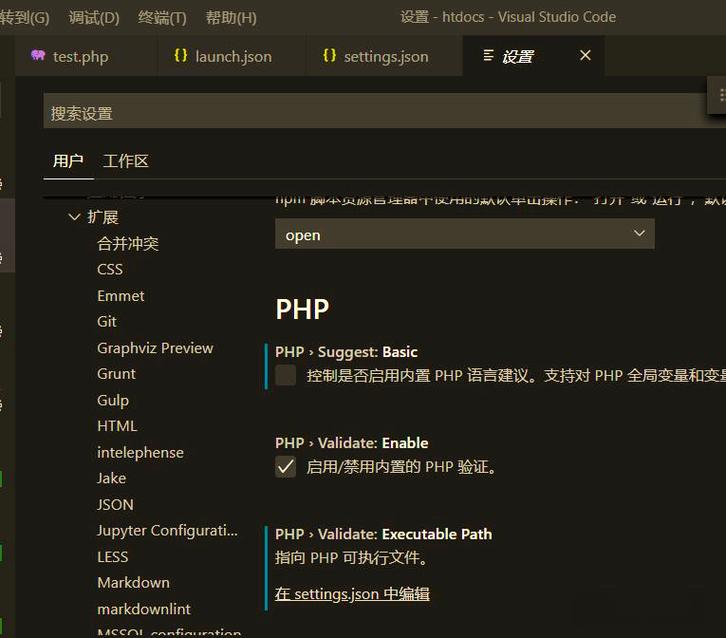Select markdownlint in the settings tree
The width and height of the screenshot is (726, 638).
(144, 609)
